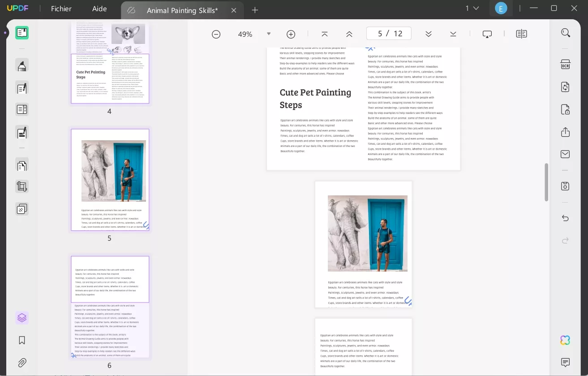Screen dimensions: 588x376
Task: Jump to the first page
Action: tap(325, 34)
